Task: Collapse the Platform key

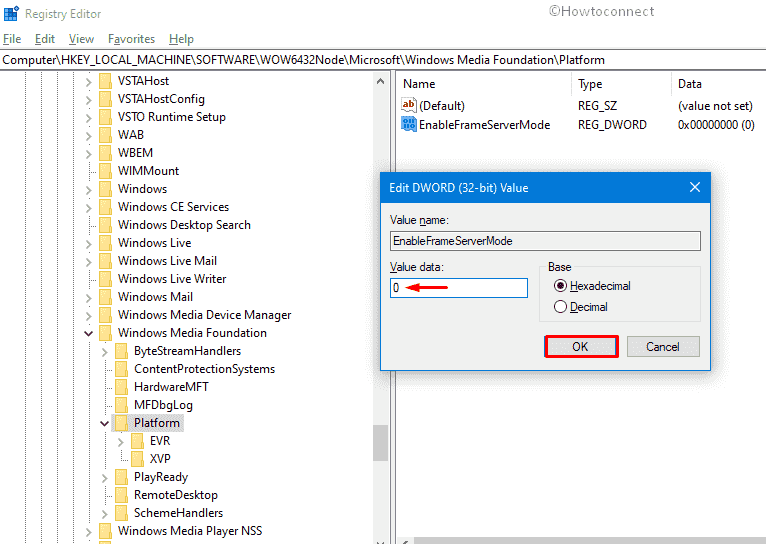Action: pyautogui.click(x=105, y=423)
